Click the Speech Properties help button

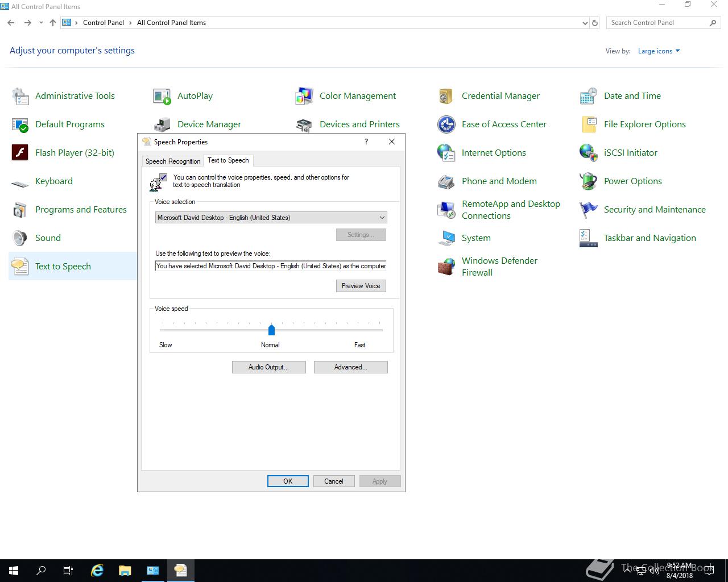click(366, 142)
